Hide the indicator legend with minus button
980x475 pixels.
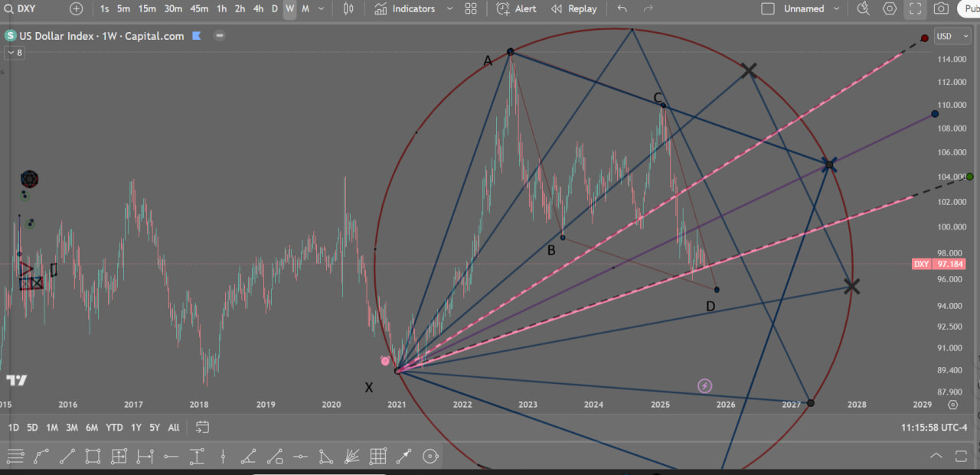[220, 36]
